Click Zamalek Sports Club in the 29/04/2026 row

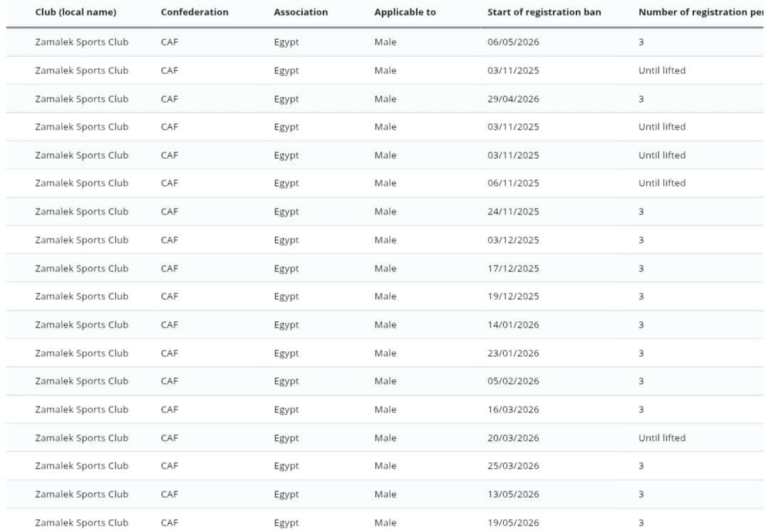pos(81,99)
